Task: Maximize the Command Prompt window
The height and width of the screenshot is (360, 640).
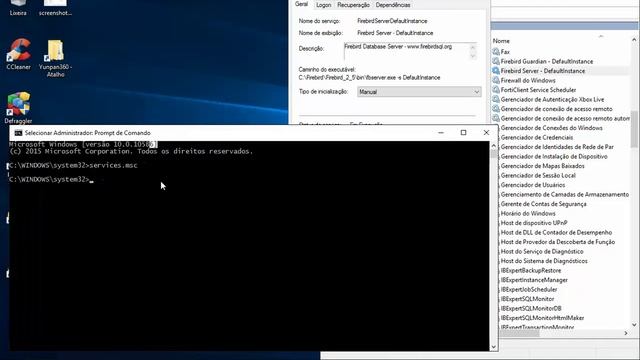Action: click(463, 133)
